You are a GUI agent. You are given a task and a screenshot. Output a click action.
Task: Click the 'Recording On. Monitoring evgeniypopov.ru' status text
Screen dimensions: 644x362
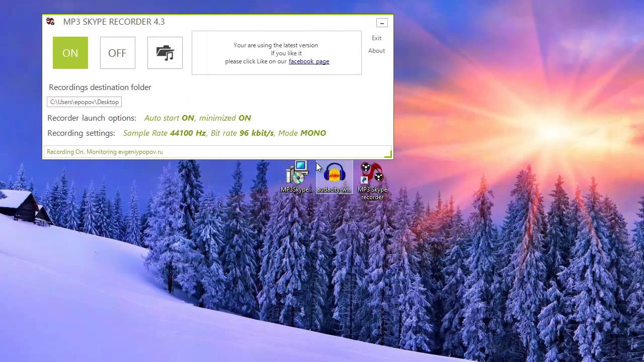[x=105, y=152]
